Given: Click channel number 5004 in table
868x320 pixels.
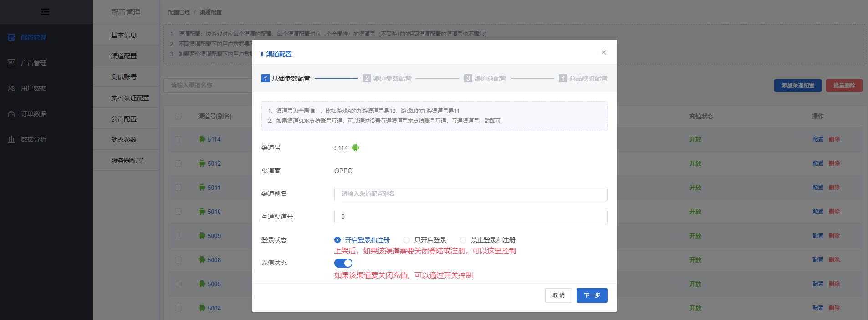Looking at the screenshot, I should 214,308.
